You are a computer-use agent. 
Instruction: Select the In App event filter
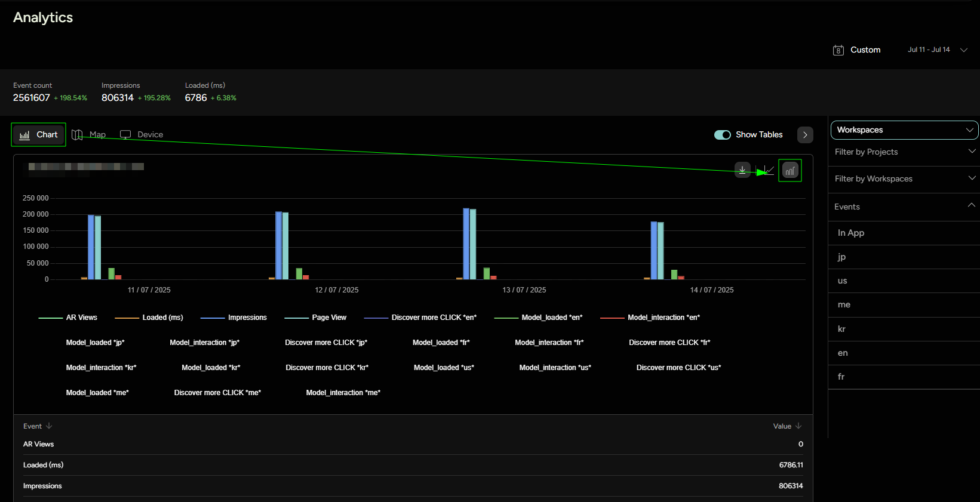point(851,233)
